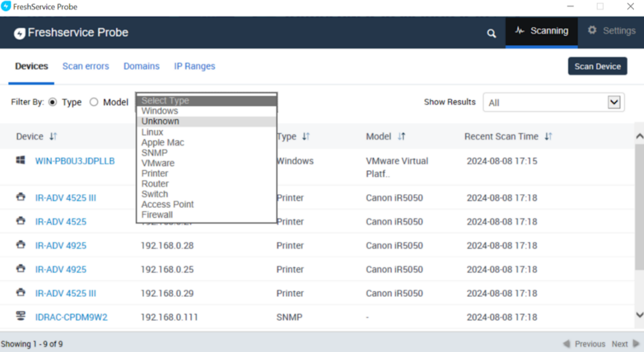Click scan time 2024-08-08 17:15

(502, 161)
